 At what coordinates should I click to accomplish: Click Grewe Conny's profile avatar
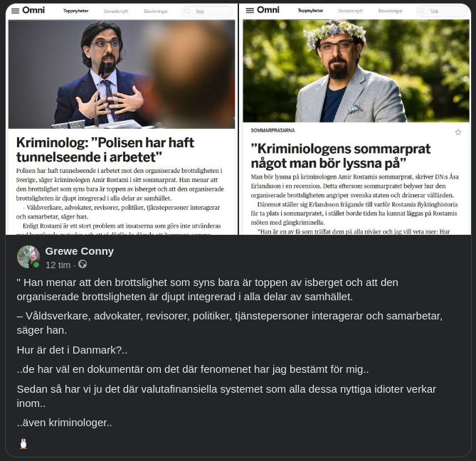tap(28, 257)
